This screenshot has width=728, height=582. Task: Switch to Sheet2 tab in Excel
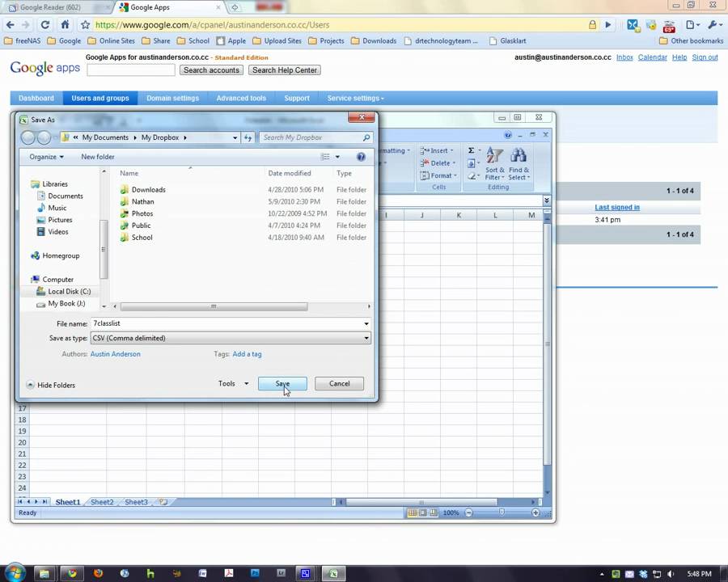click(x=102, y=502)
